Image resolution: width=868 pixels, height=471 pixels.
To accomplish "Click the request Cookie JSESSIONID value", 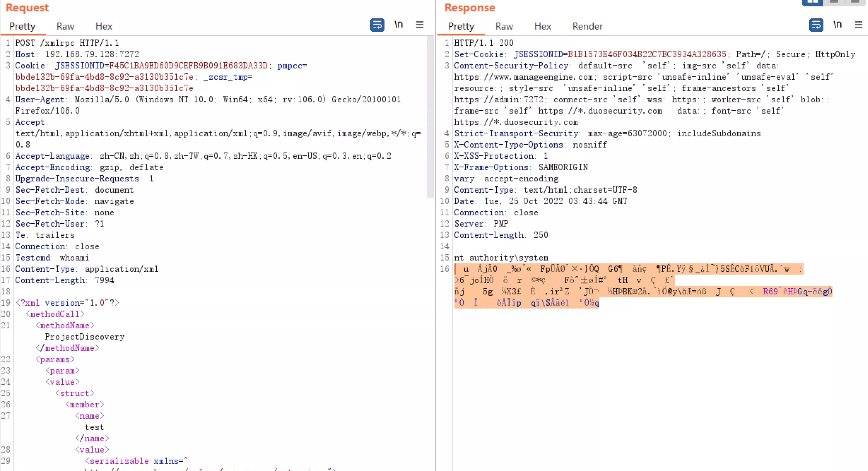I will pos(188,65).
